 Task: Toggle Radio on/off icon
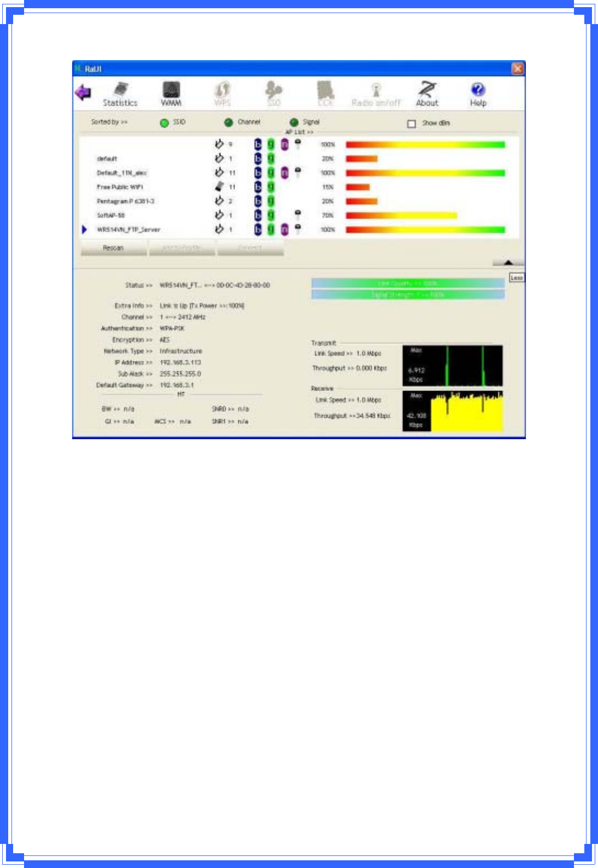(x=376, y=94)
